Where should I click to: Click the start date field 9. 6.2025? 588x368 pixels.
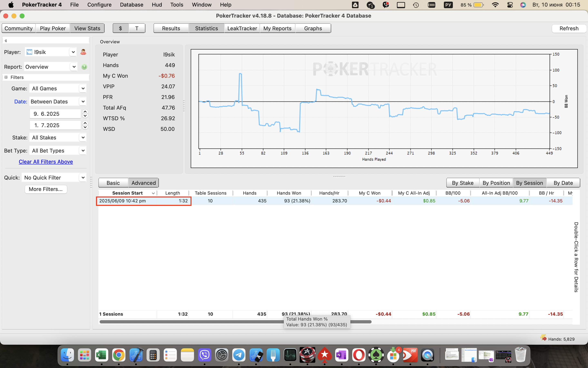tap(55, 114)
